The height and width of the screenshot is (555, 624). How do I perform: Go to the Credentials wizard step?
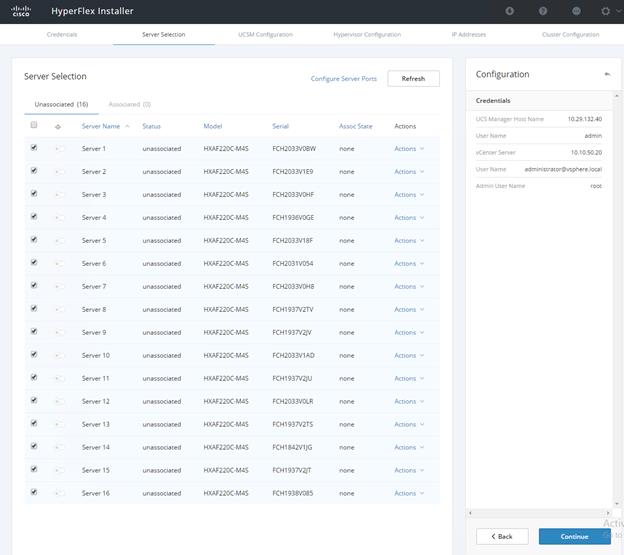click(x=62, y=35)
